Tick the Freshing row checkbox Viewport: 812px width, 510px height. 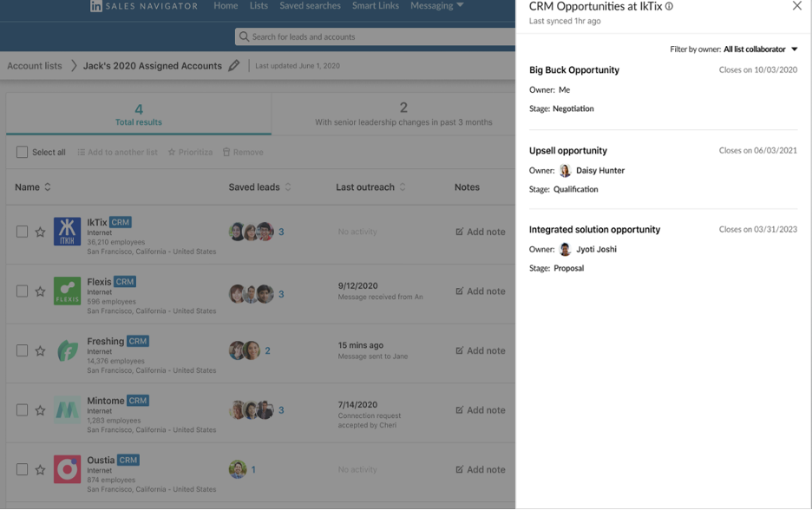pos(22,350)
